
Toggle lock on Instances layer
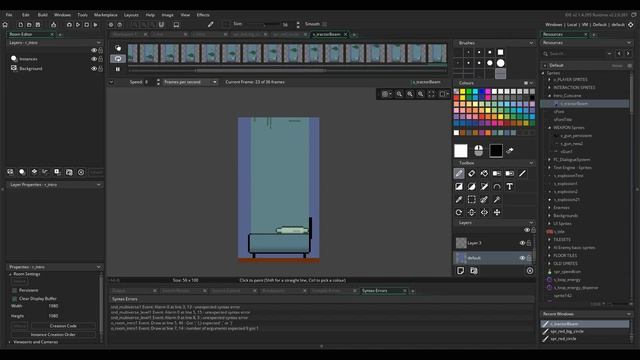pyautogui.click(x=100, y=59)
